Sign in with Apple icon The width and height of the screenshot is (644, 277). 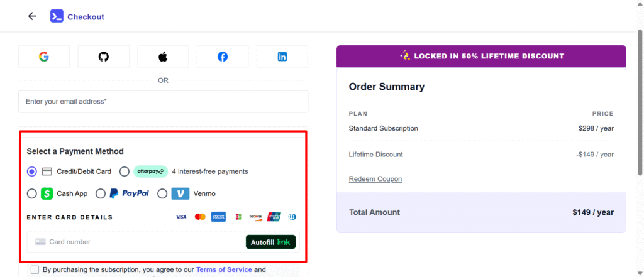tap(163, 57)
